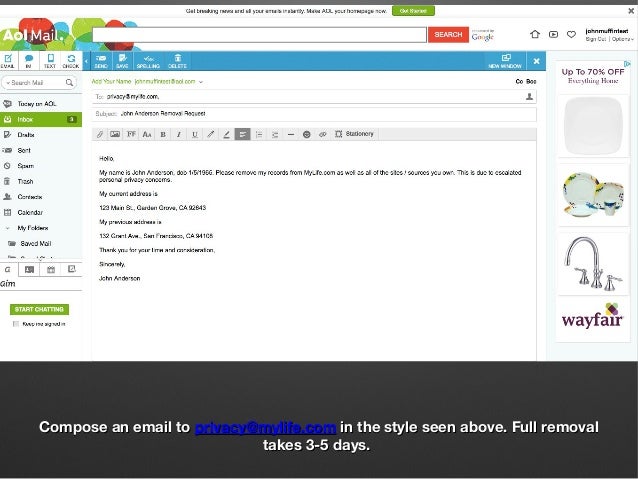Click the insert image icon
638x479 pixels.
tap(115, 134)
